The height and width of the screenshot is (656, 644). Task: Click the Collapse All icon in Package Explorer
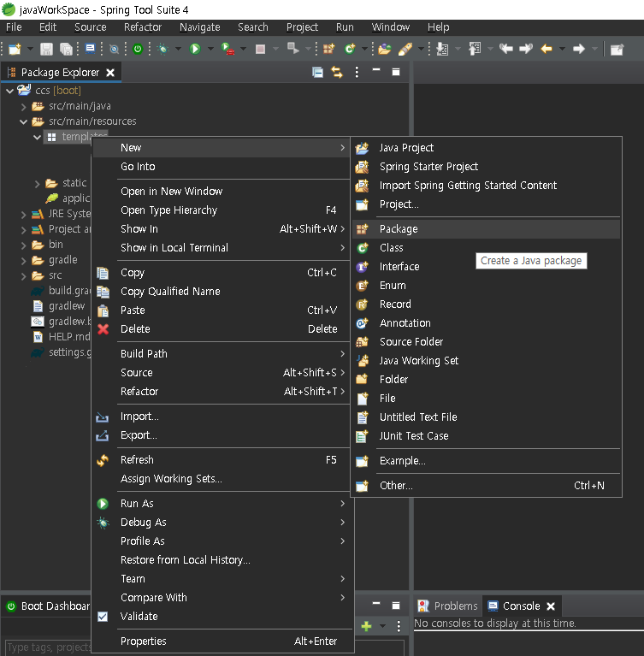(x=317, y=73)
